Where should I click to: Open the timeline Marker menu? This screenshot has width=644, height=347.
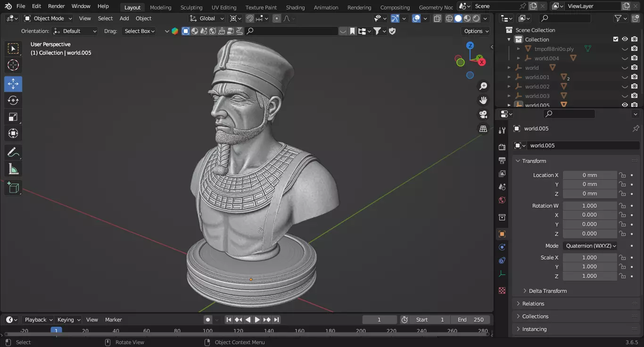pos(114,320)
